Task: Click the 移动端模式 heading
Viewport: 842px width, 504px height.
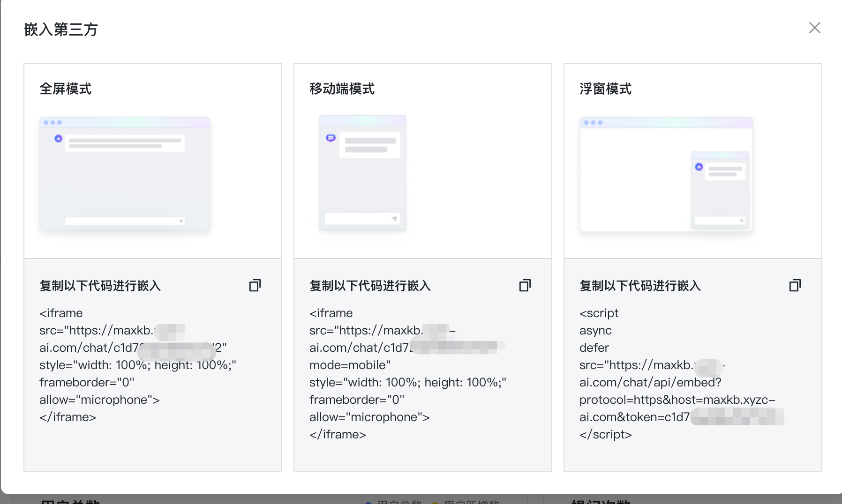Action: [342, 89]
